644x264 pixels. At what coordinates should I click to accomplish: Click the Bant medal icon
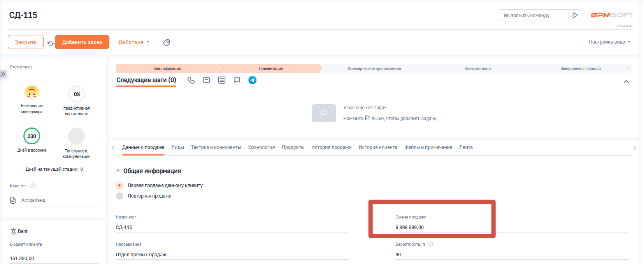[13, 231]
